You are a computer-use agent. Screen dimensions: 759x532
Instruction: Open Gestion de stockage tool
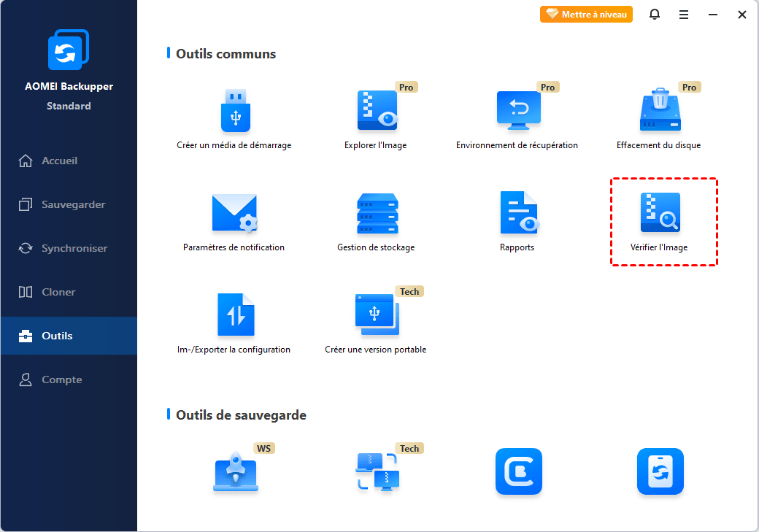tap(376, 222)
